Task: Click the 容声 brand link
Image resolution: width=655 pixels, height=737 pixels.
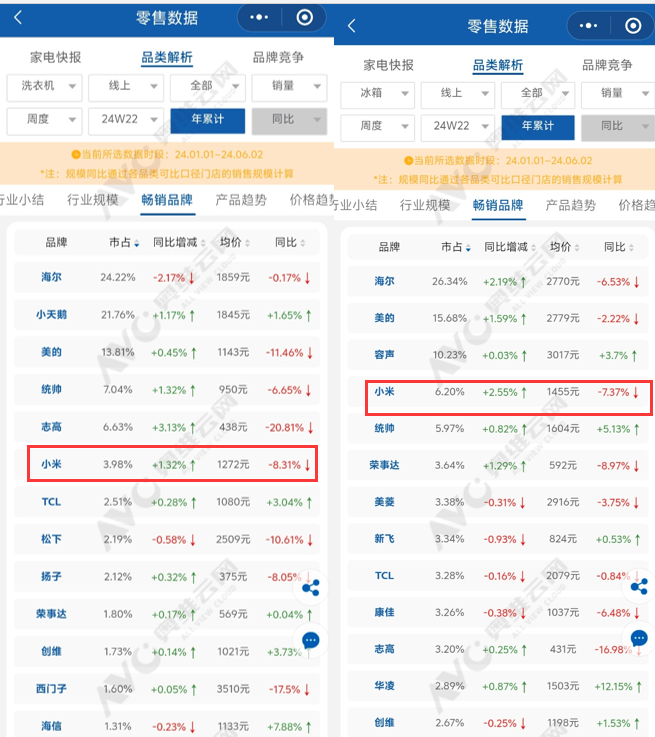Action: [384, 355]
